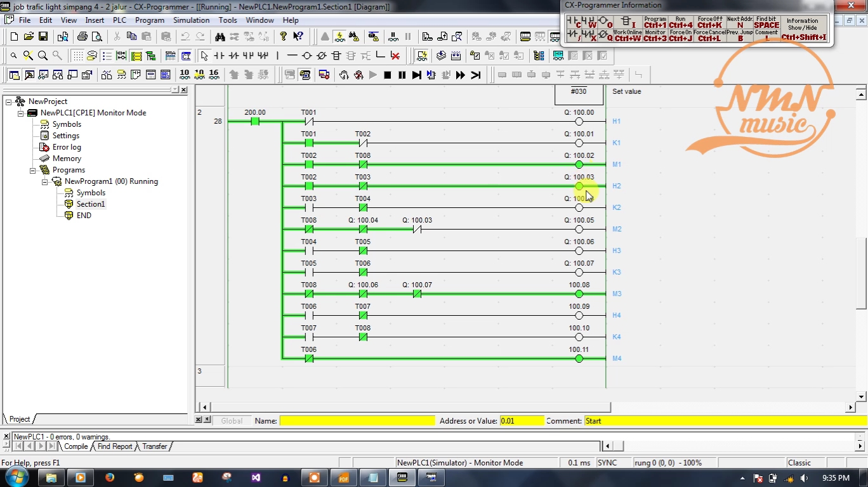This screenshot has height=487, width=868.
Task: Click the Information Show/Hide button
Action: pyautogui.click(x=803, y=29)
